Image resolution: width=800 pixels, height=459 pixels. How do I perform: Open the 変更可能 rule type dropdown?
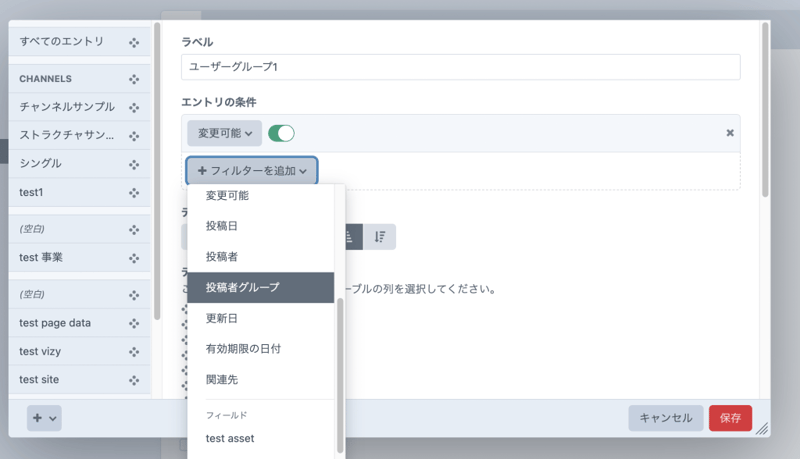224,133
